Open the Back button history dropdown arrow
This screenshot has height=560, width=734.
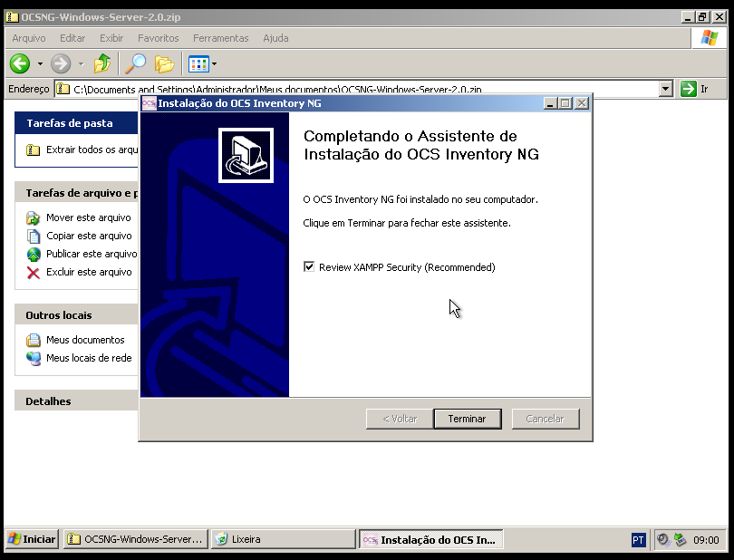(x=40, y=64)
